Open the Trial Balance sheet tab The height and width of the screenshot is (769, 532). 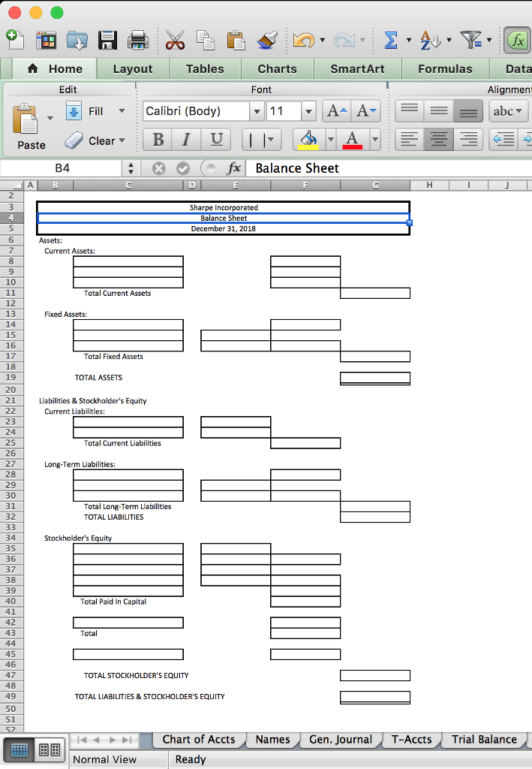[x=484, y=740]
